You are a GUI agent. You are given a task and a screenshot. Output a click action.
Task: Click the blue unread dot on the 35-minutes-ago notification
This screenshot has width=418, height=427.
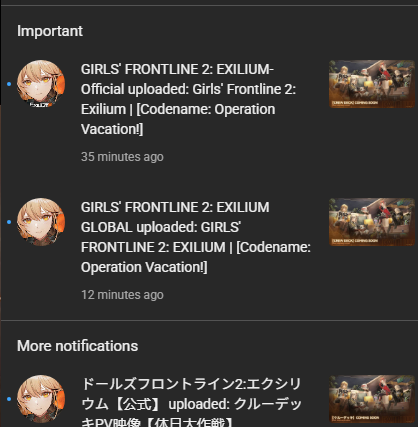(x=9, y=84)
